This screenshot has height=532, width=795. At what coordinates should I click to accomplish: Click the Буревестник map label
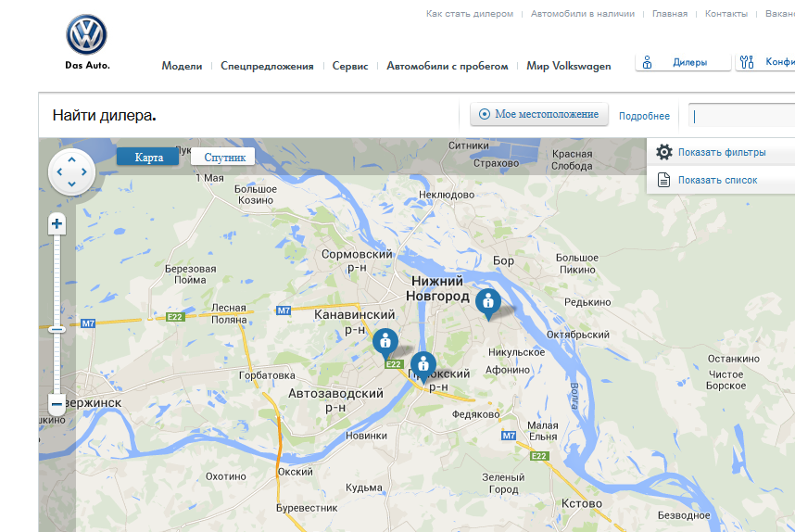pos(307,508)
